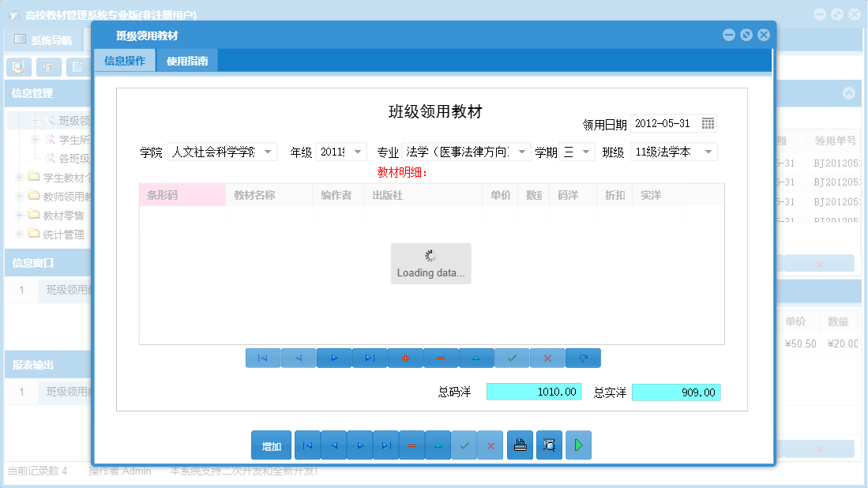This screenshot has width=868, height=488.
Task: Open the calendar beside 领用日期
Action: click(x=707, y=123)
